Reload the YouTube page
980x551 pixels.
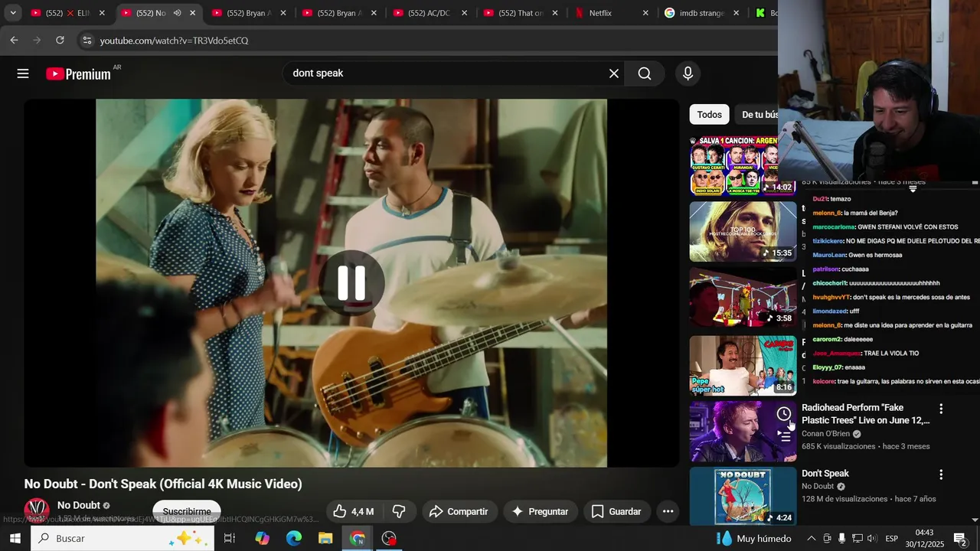pos(60,41)
